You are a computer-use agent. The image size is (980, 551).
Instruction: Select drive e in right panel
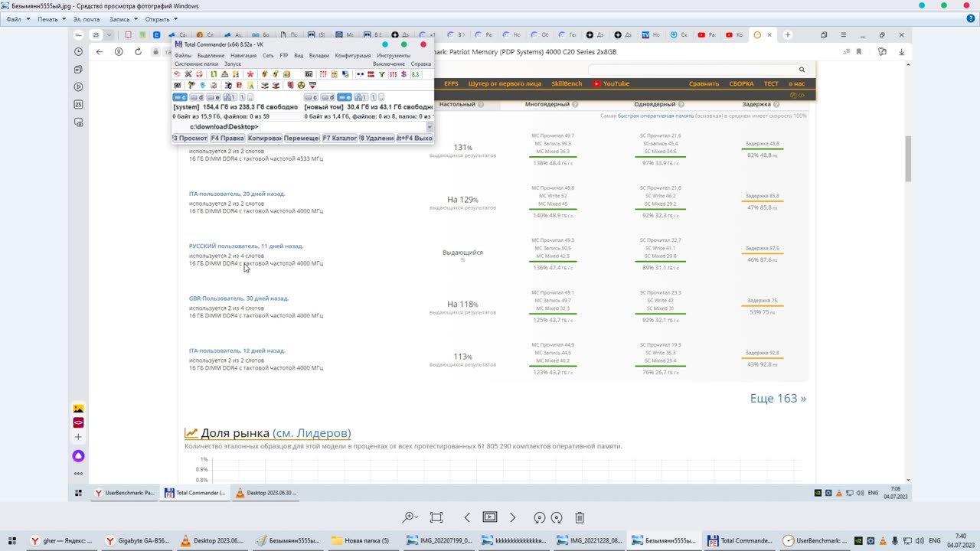(x=345, y=97)
